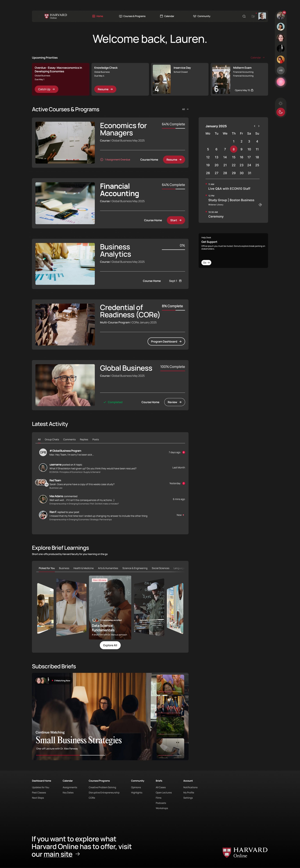The width and height of the screenshot is (300, 868).
Task: Click the book icon on Courses & Programs
Action: 120,16
